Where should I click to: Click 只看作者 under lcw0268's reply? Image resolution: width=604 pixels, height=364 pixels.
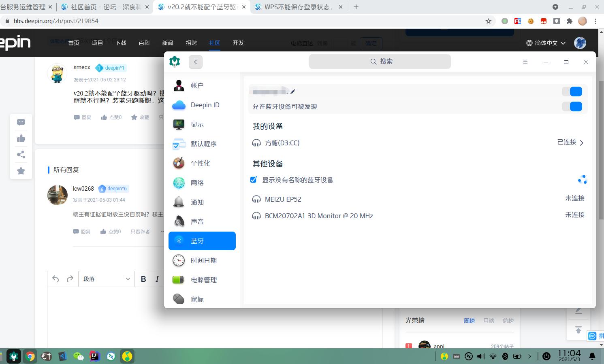point(140,232)
